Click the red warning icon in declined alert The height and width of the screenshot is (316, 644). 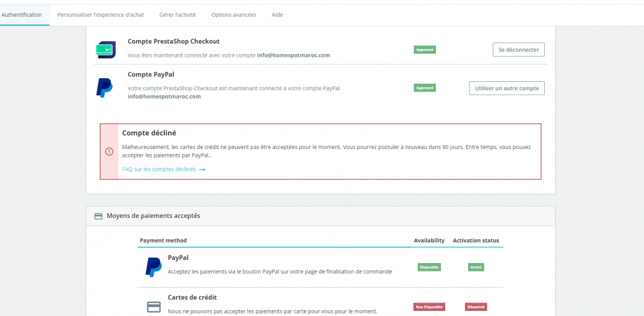[x=109, y=152]
